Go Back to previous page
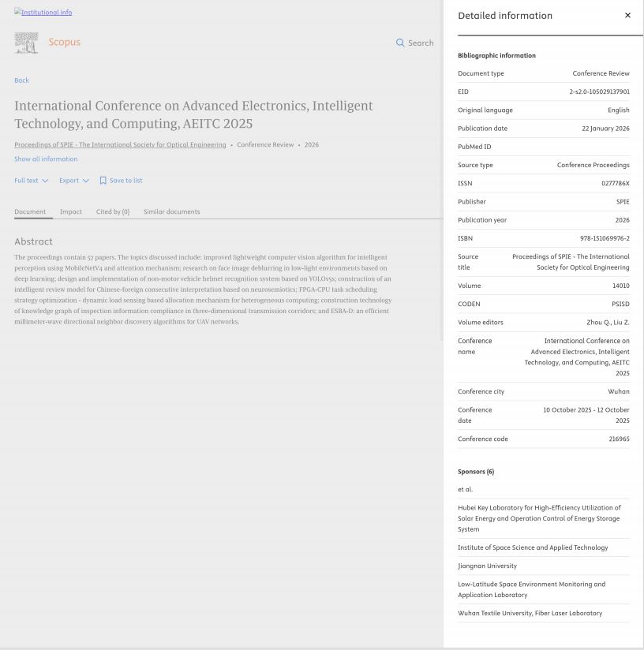This screenshot has width=644, height=650. (21, 80)
